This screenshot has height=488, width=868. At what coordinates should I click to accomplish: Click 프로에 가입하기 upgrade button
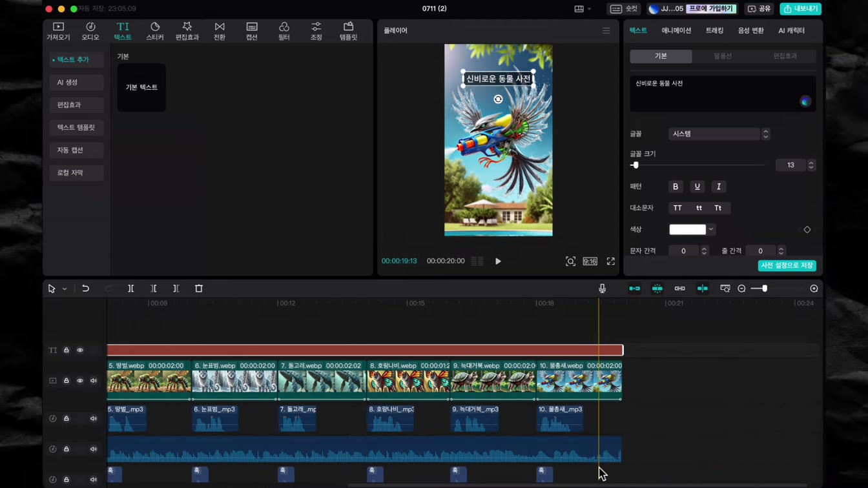point(710,9)
